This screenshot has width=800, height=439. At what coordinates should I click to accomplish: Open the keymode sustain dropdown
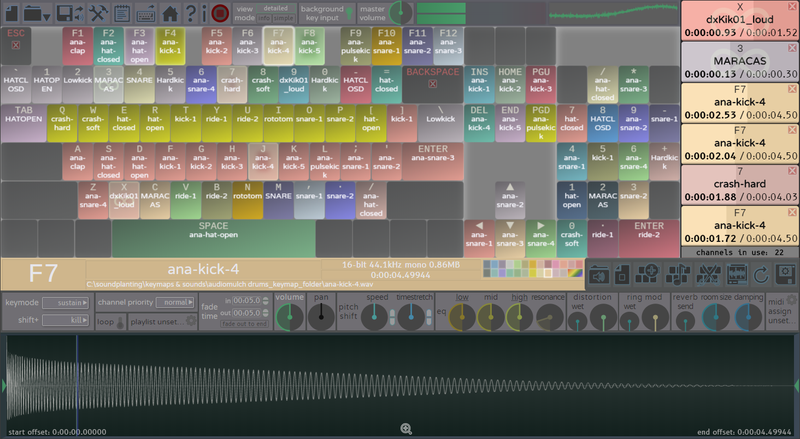point(66,301)
